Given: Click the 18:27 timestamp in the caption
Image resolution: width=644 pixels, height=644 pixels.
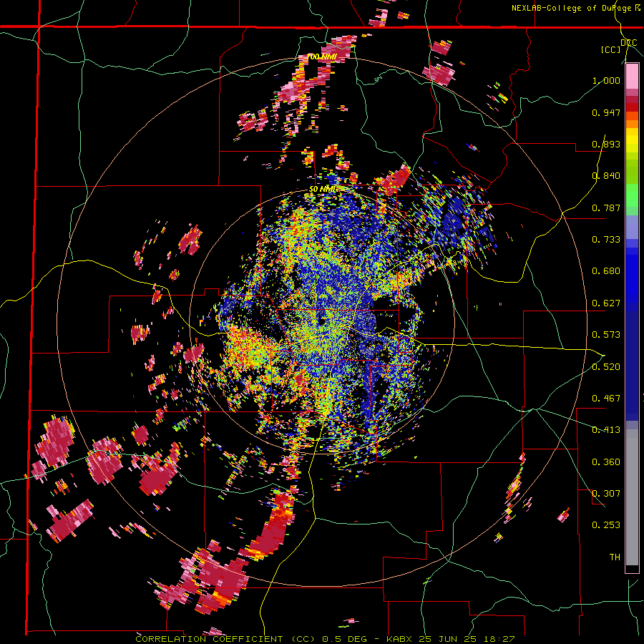Looking at the screenshot, I should click(x=499, y=639).
